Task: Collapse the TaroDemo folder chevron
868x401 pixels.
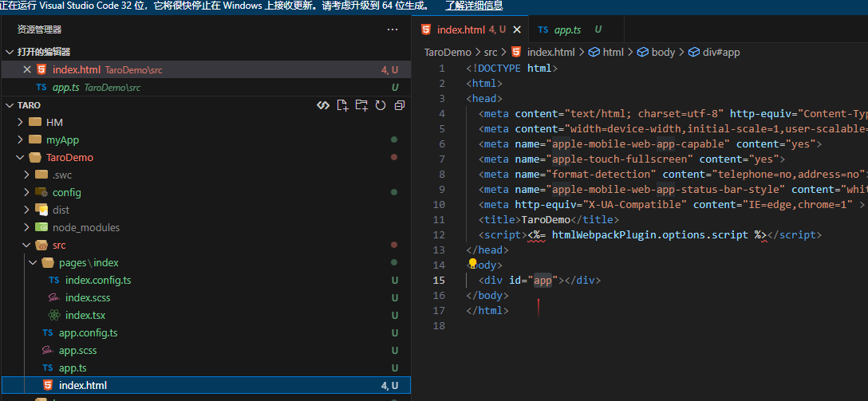Action: 21,158
